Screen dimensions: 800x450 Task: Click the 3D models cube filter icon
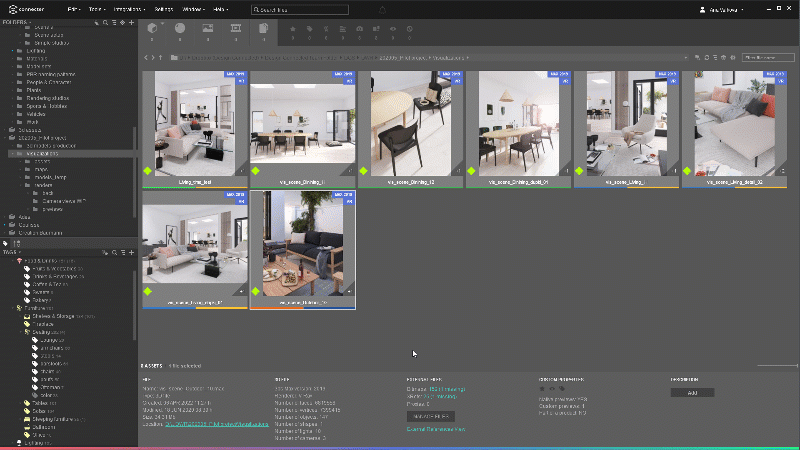click(x=153, y=28)
